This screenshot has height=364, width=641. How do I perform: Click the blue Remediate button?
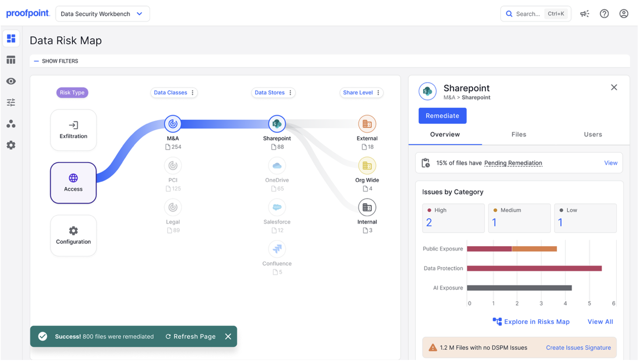[442, 116]
